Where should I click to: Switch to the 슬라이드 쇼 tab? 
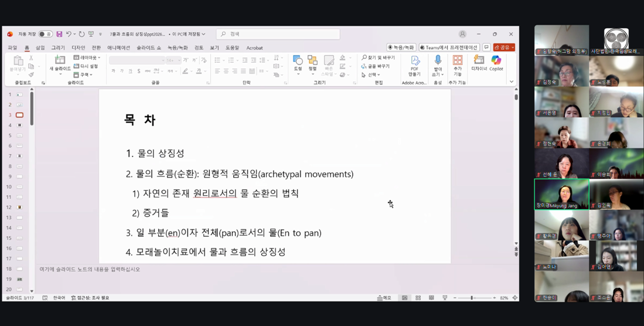(149, 47)
